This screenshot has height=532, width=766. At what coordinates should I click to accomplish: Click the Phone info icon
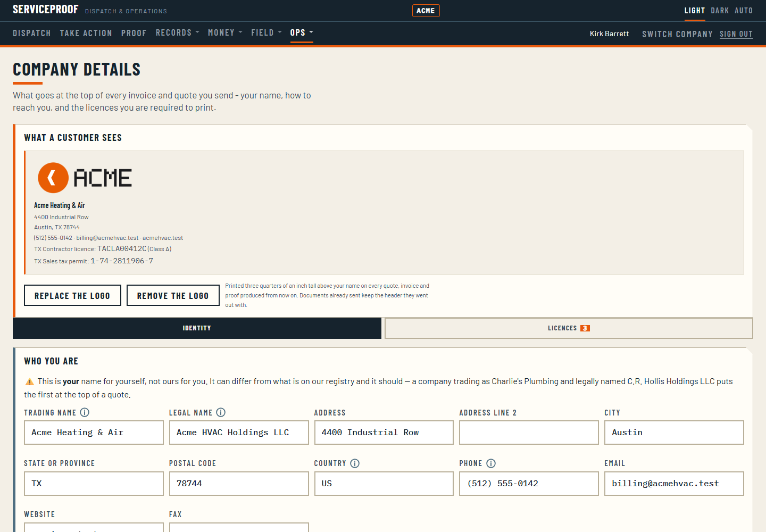[491, 463]
